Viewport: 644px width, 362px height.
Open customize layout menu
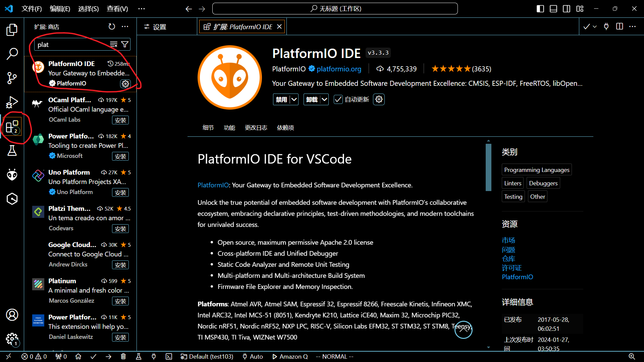point(580,9)
